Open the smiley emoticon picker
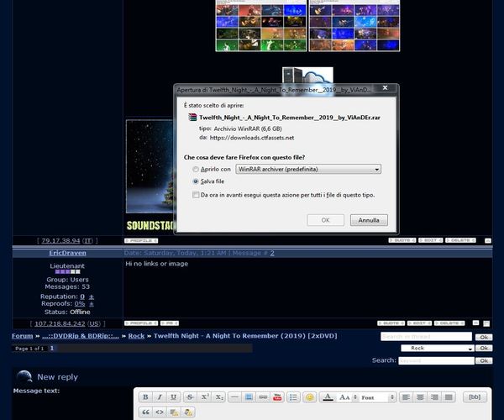Image resolution: width=504 pixels, height=420 pixels. pyautogui.click(x=309, y=397)
